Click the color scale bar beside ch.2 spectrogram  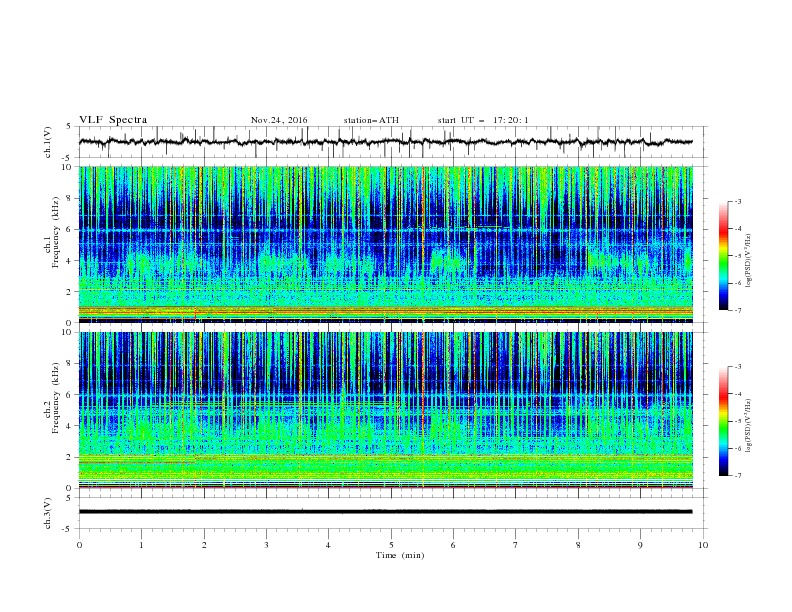click(x=723, y=421)
